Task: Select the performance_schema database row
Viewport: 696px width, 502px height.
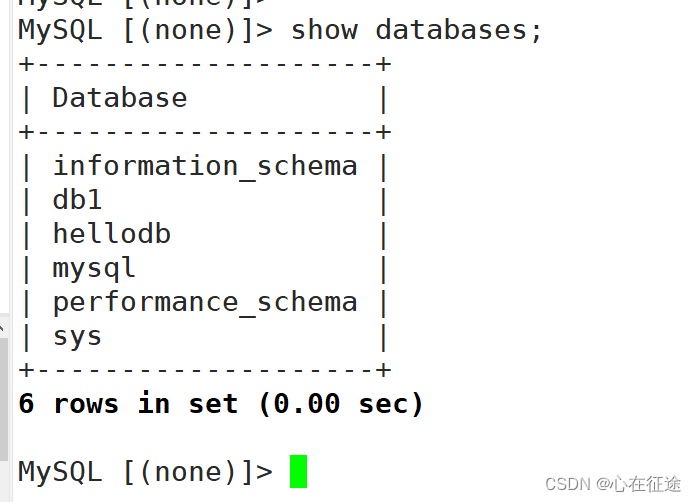Action: (205, 302)
